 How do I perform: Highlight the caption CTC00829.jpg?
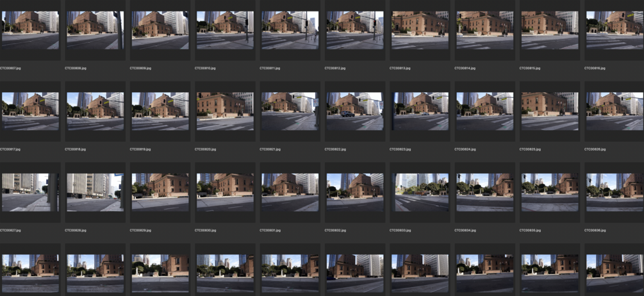click(140, 230)
